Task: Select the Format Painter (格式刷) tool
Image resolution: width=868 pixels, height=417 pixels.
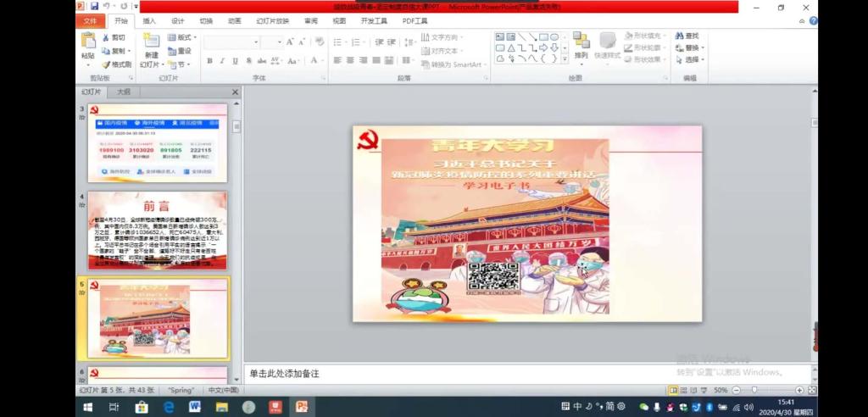Action: pyautogui.click(x=117, y=64)
